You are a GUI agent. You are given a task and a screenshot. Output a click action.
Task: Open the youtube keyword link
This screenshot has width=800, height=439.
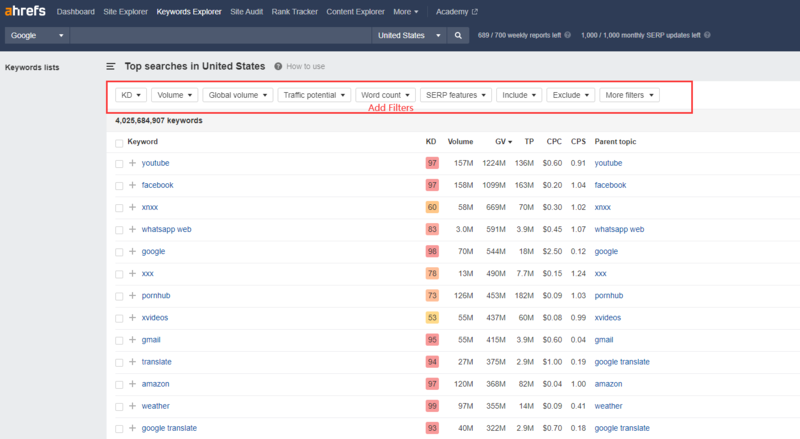[156, 163]
